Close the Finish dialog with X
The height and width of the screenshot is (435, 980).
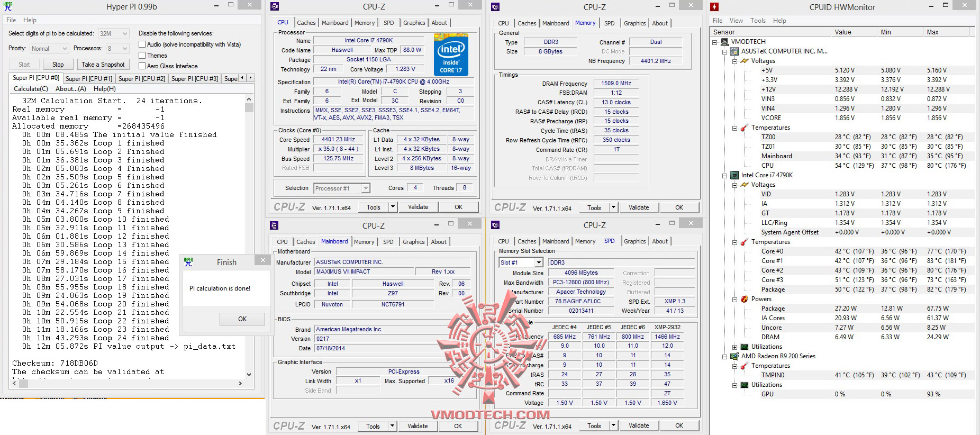(x=262, y=260)
